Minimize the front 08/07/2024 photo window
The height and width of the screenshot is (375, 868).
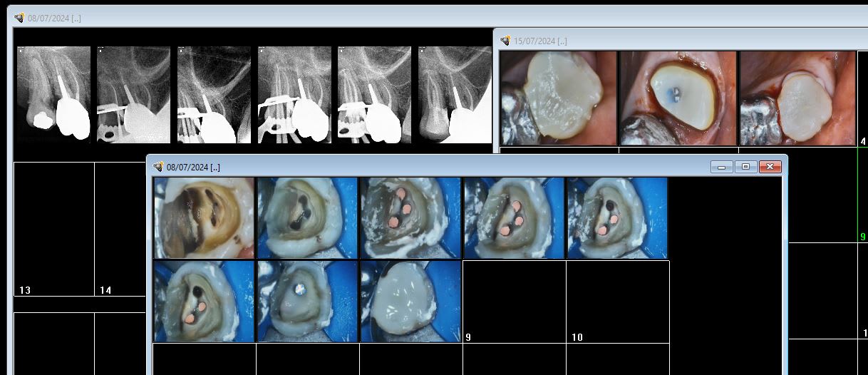point(722,167)
